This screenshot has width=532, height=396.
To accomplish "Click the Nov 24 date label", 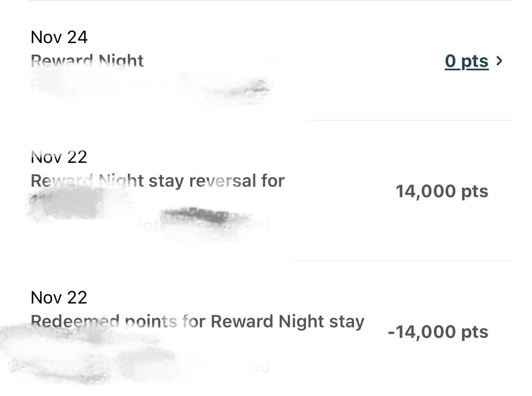I will [x=59, y=37].
